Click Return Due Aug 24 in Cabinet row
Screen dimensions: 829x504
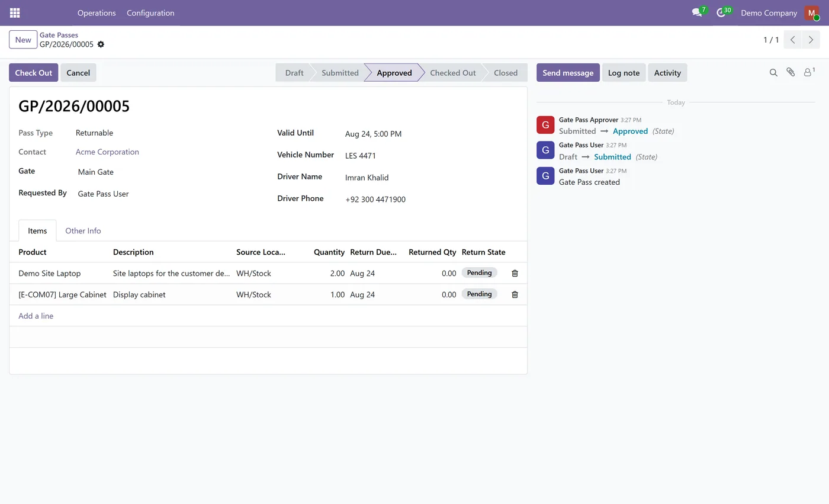tap(362, 294)
